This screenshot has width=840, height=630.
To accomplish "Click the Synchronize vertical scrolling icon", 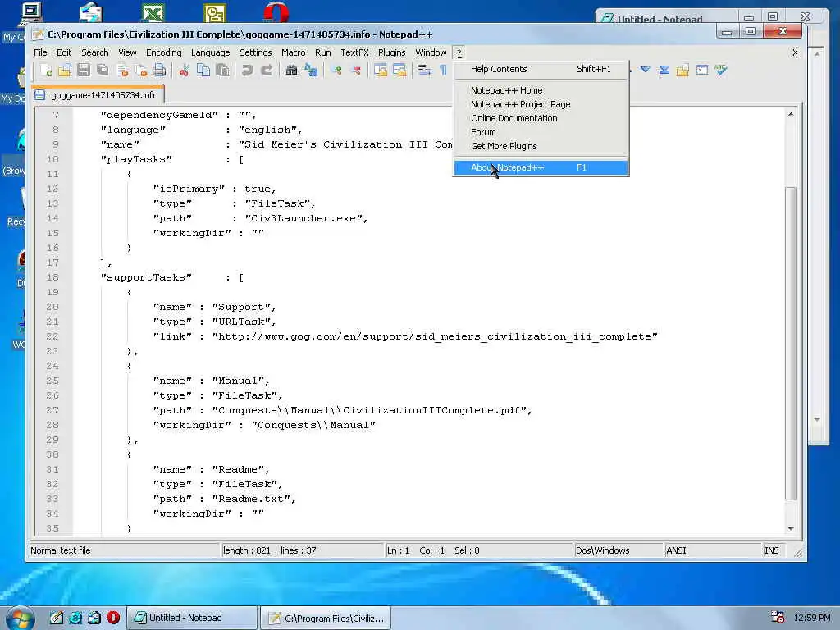I will tap(381, 71).
